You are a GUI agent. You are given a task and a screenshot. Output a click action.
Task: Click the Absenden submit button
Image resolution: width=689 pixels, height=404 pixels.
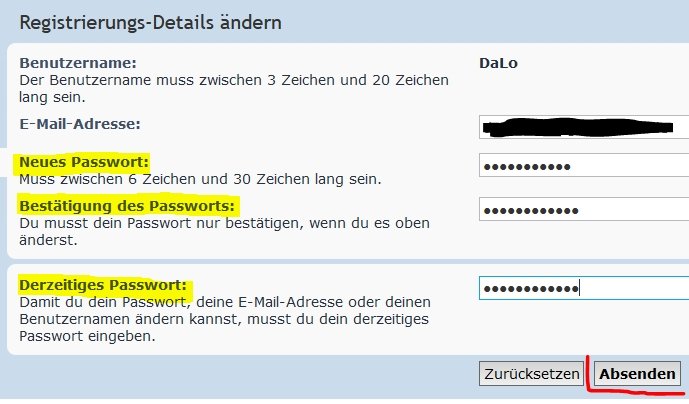click(637, 374)
